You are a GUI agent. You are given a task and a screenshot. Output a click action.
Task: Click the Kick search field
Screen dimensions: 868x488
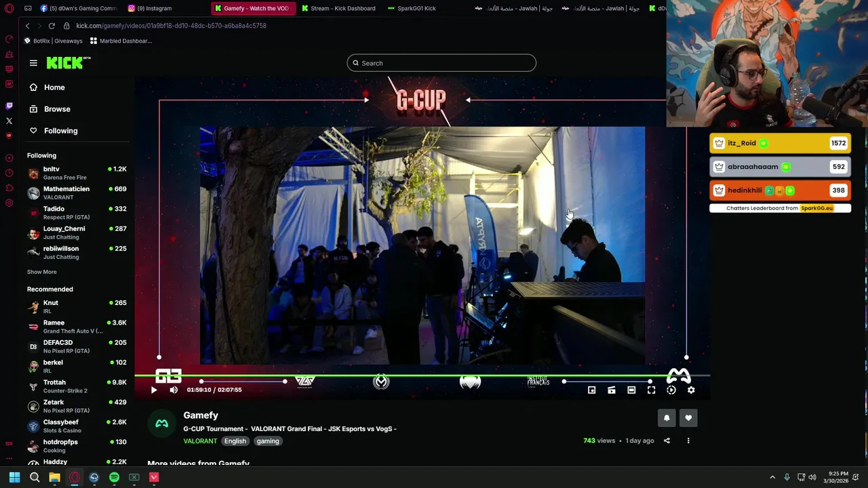(441, 63)
